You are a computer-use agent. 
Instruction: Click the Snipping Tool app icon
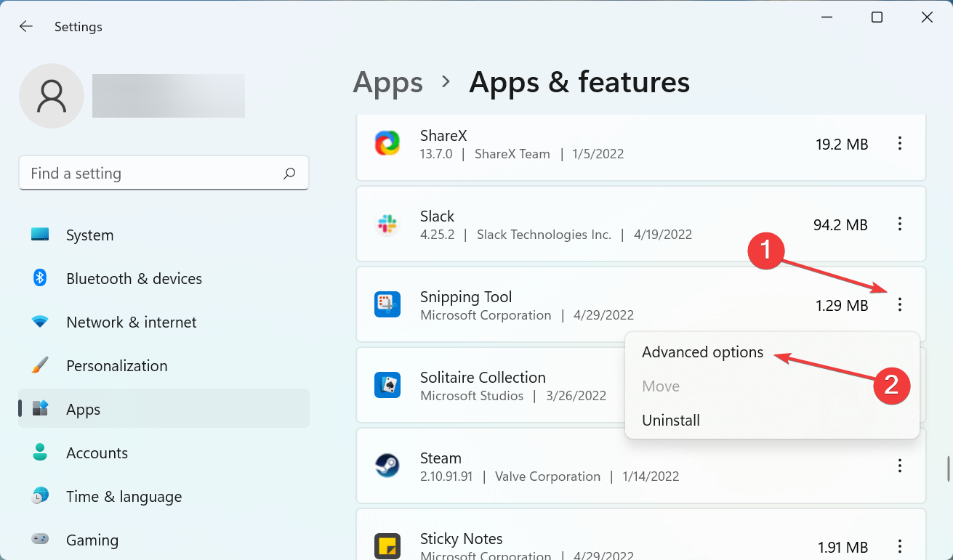pos(387,304)
